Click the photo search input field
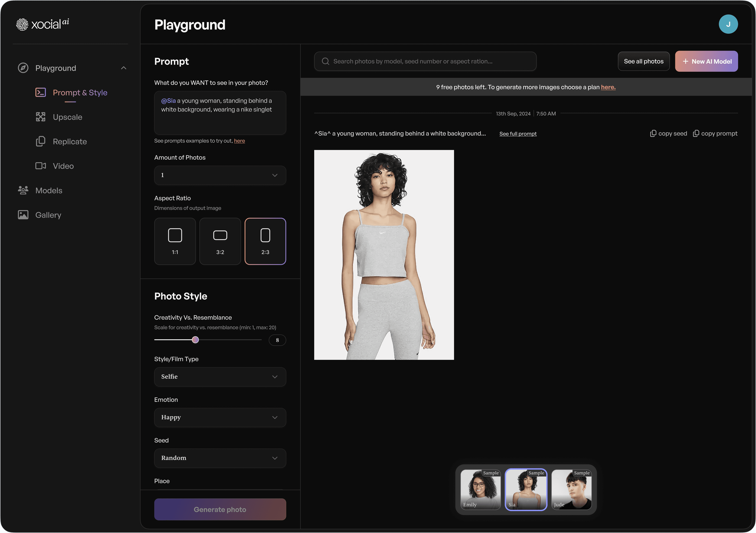 tap(425, 61)
